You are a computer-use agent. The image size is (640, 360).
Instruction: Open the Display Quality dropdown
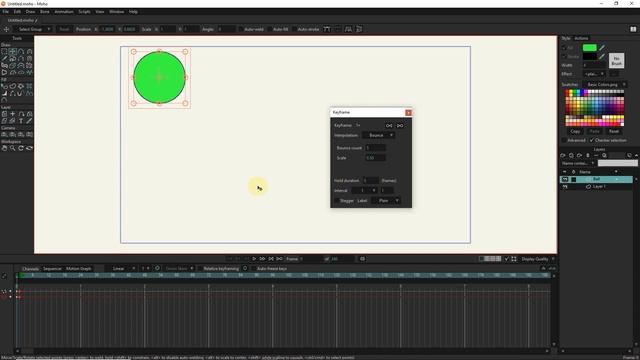(538, 259)
